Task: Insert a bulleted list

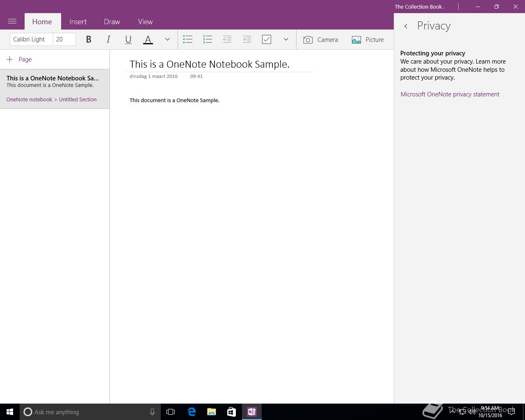Action: (188, 39)
